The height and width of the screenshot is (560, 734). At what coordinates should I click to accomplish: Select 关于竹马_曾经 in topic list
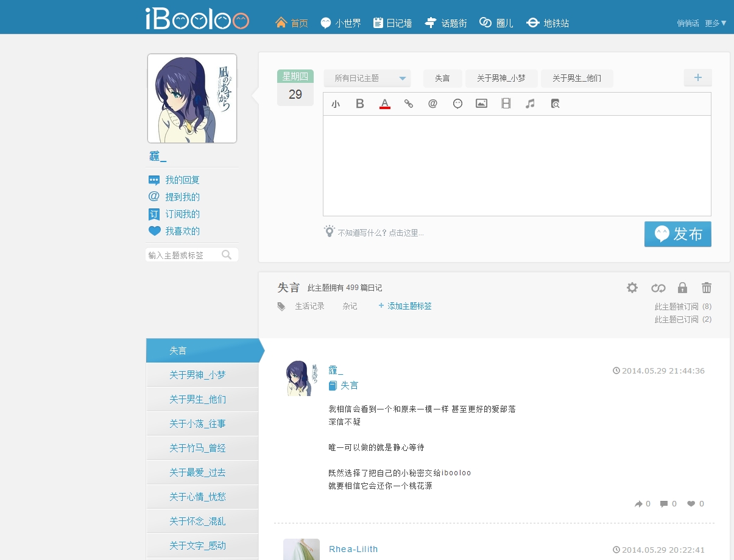pos(202,448)
